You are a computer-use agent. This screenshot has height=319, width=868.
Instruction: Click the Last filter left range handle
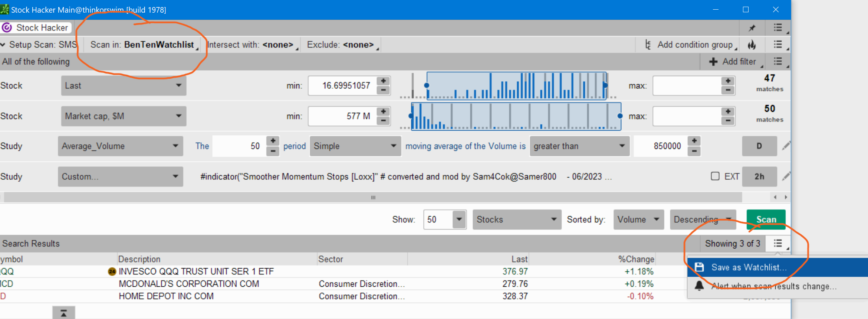coord(427,85)
